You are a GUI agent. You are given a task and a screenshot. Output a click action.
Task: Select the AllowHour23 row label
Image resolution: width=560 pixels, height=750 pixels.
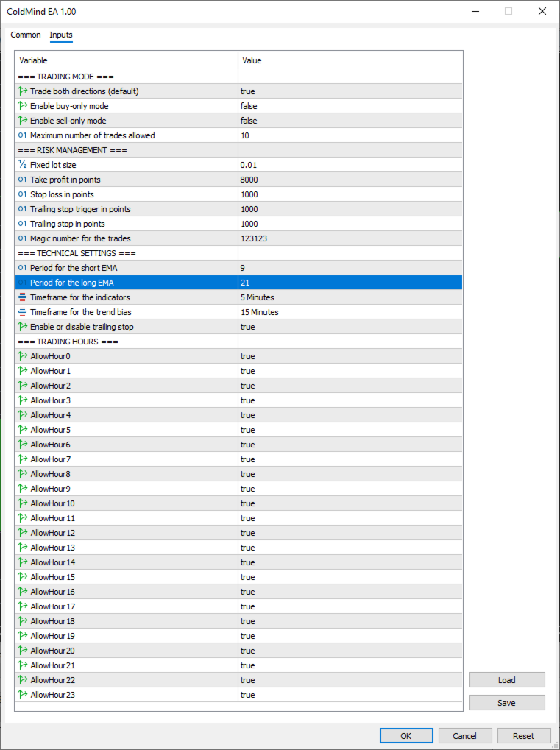click(x=52, y=695)
